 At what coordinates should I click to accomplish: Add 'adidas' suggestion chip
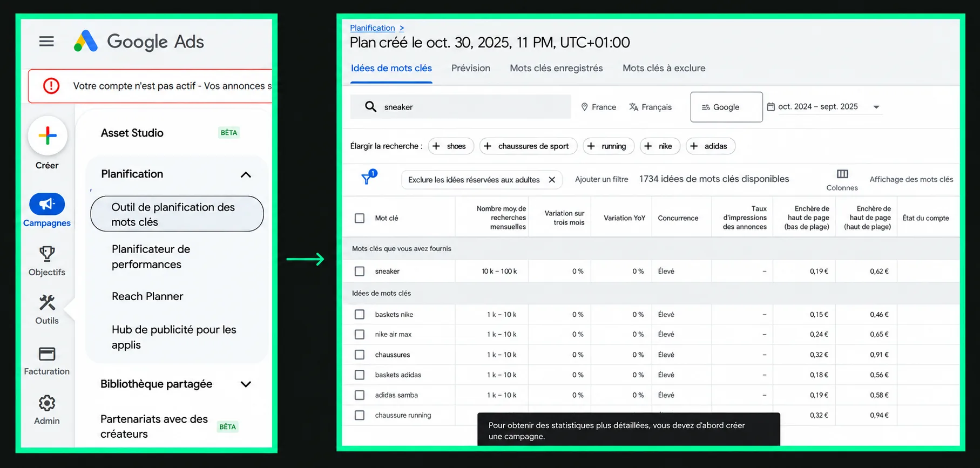711,146
